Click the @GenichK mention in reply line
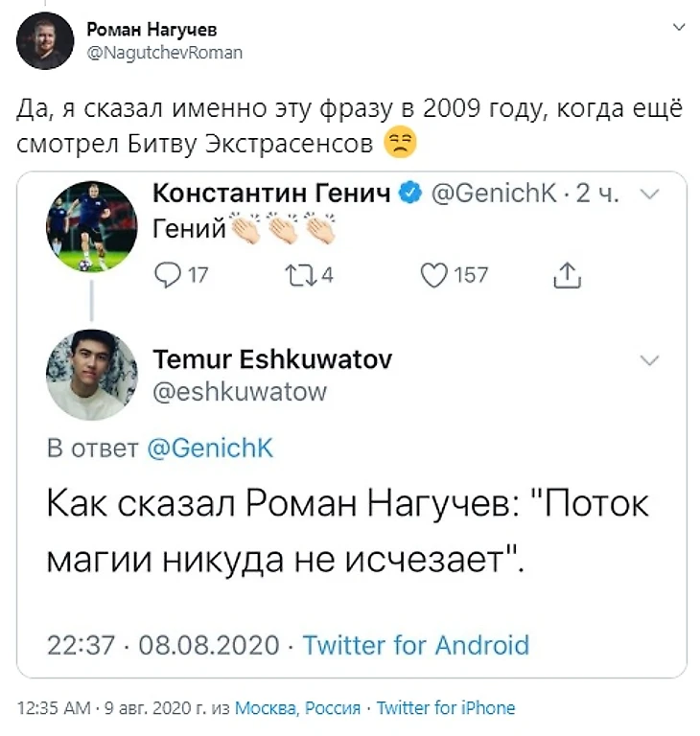 point(210,449)
